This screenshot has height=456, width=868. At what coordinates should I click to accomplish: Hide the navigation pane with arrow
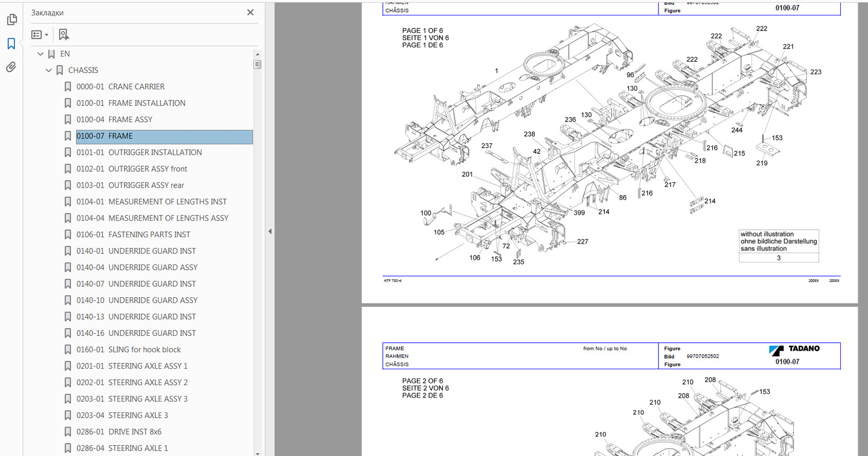[270, 231]
